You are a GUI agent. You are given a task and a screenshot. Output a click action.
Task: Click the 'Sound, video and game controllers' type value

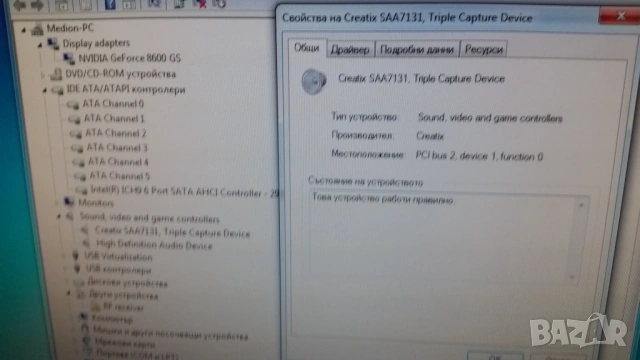click(490, 118)
